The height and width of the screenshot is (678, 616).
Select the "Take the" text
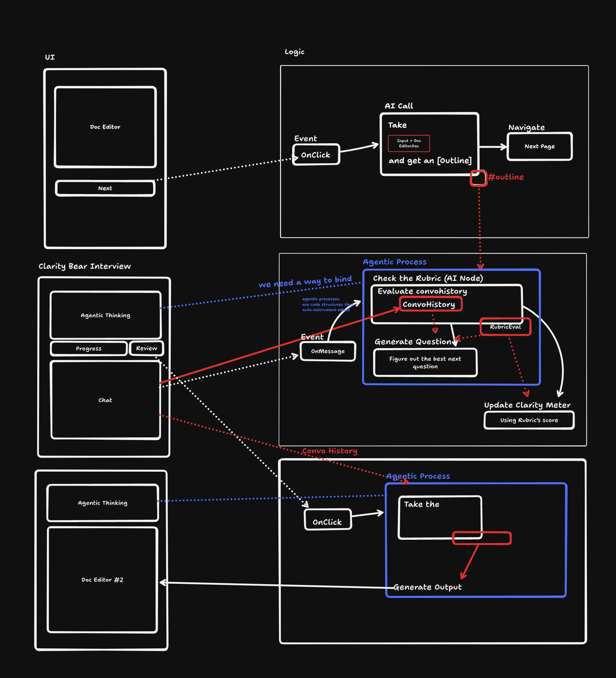coord(422,504)
